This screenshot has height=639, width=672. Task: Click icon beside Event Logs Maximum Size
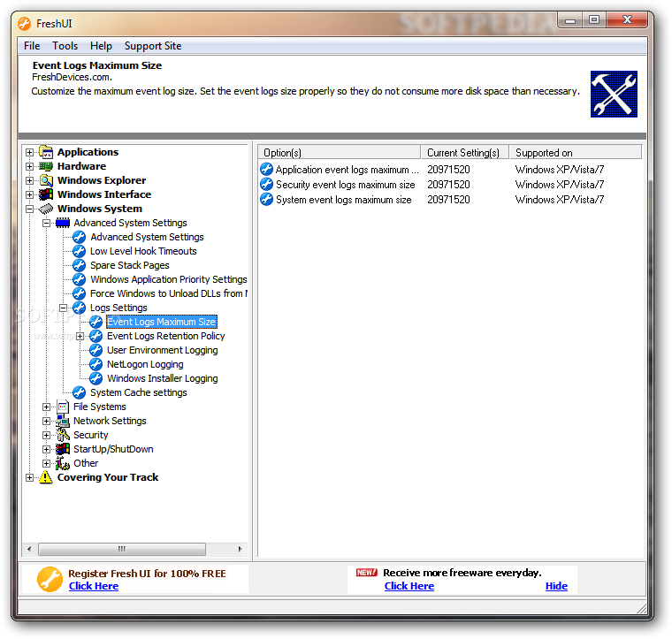point(96,322)
